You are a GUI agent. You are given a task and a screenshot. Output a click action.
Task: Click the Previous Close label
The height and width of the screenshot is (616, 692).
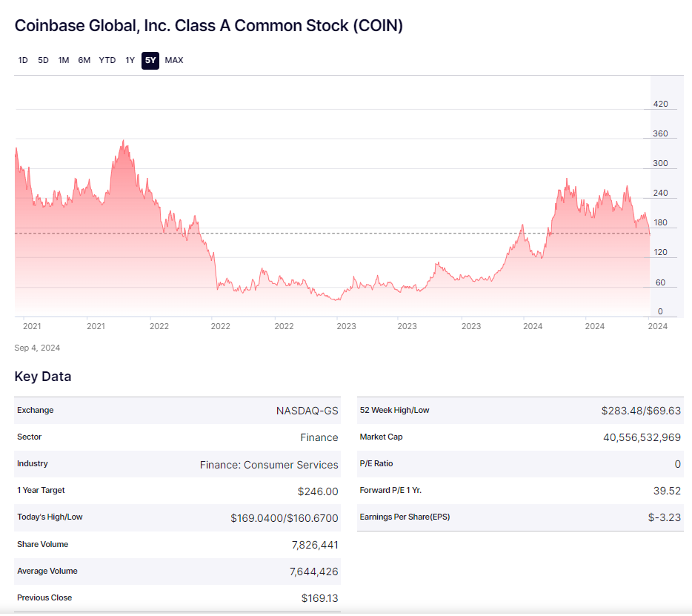coord(44,597)
